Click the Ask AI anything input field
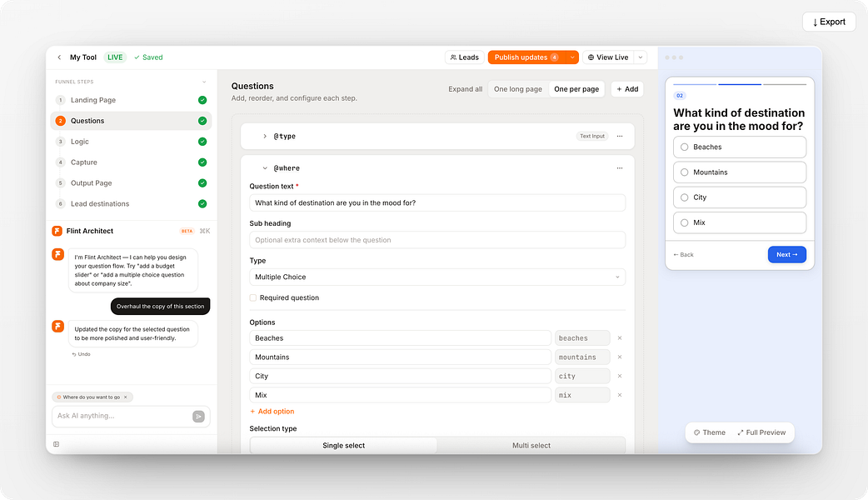The height and width of the screenshot is (500, 868). [123, 416]
